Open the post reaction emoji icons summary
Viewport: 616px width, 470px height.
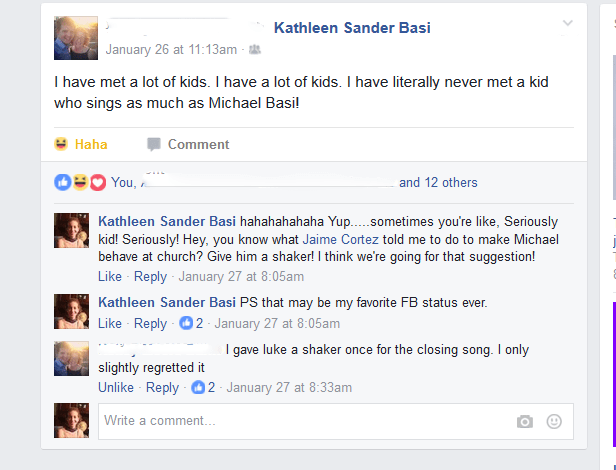[x=80, y=182]
